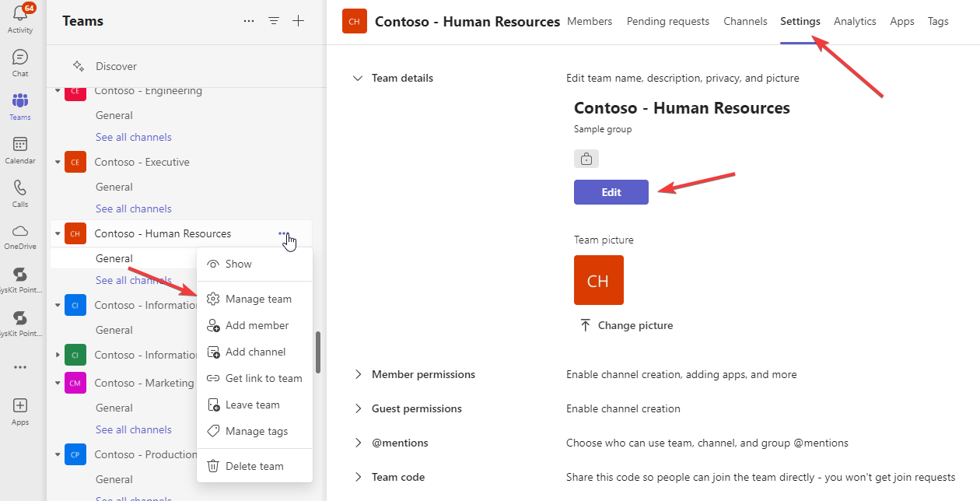Expand the @mentions section
Image resolution: width=980 pixels, height=501 pixels.
pyautogui.click(x=358, y=443)
